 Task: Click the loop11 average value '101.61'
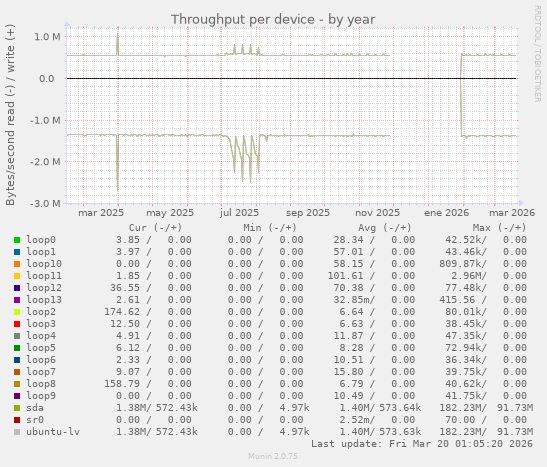(x=345, y=276)
